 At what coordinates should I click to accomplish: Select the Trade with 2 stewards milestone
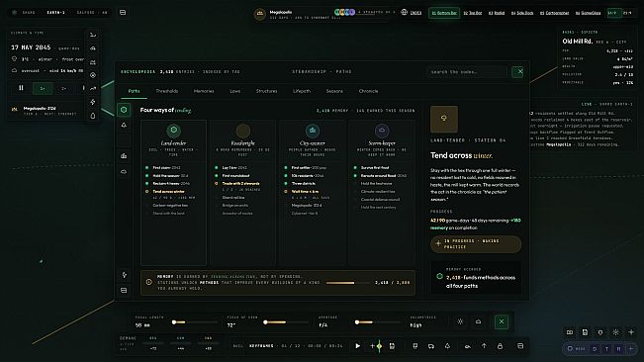[x=240, y=183]
